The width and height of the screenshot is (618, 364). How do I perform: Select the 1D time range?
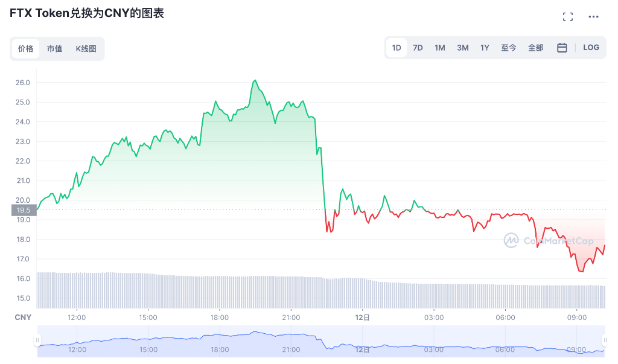pyautogui.click(x=397, y=48)
